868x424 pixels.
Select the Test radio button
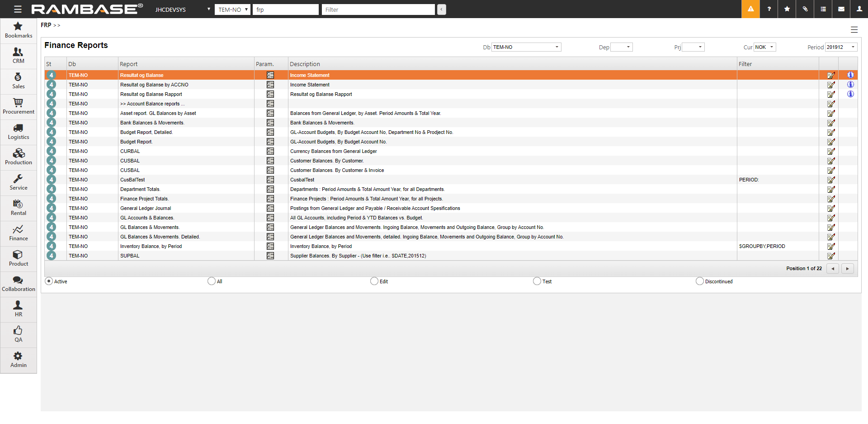click(x=537, y=281)
